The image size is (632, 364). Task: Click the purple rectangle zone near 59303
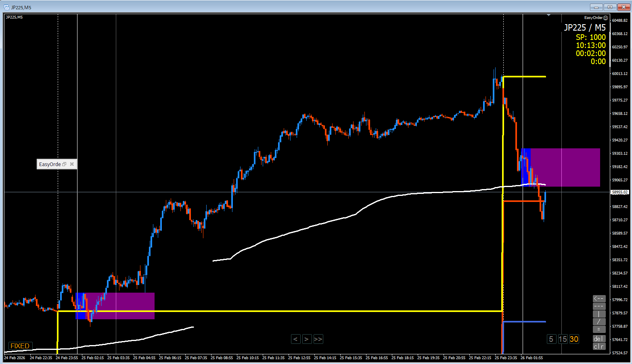click(x=565, y=167)
